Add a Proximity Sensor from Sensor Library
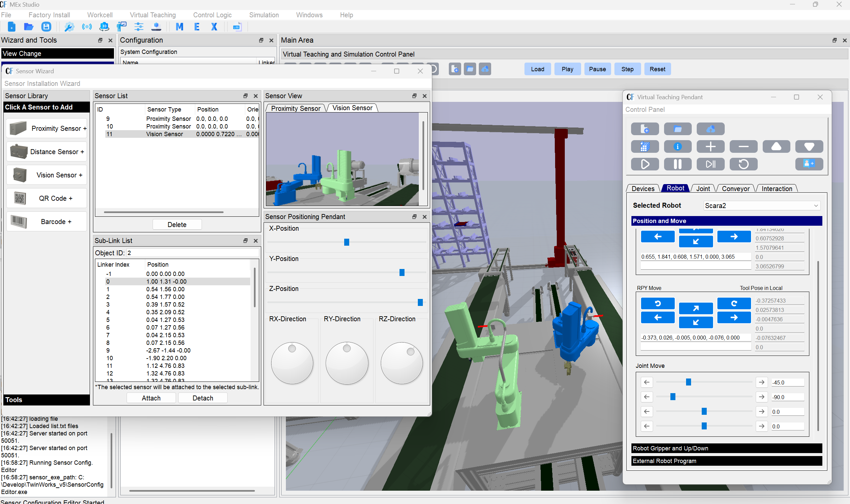This screenshot has width=850, height=504. click(x=47, y=128)
